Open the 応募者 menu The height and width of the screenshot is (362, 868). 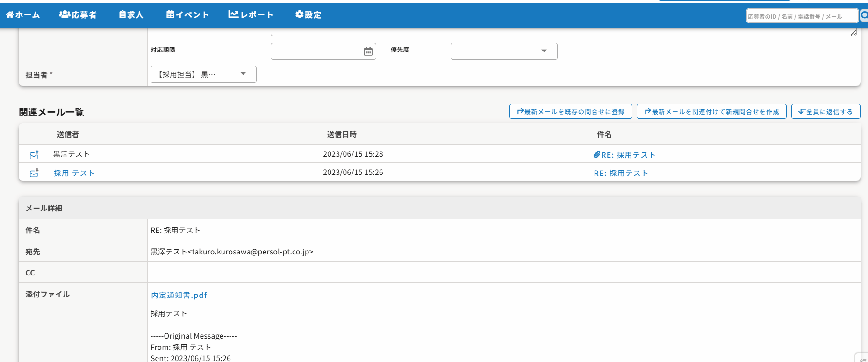(78, 15)
